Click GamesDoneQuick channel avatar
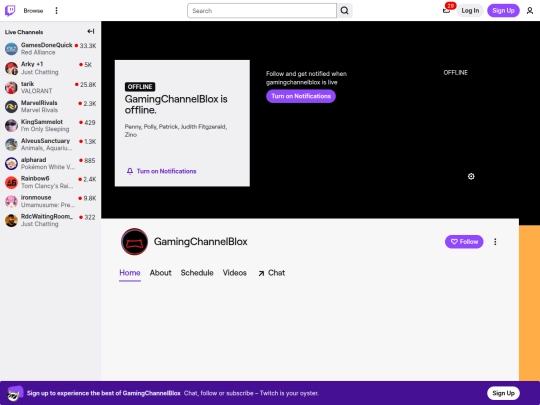540x405 pixels. 11,49
